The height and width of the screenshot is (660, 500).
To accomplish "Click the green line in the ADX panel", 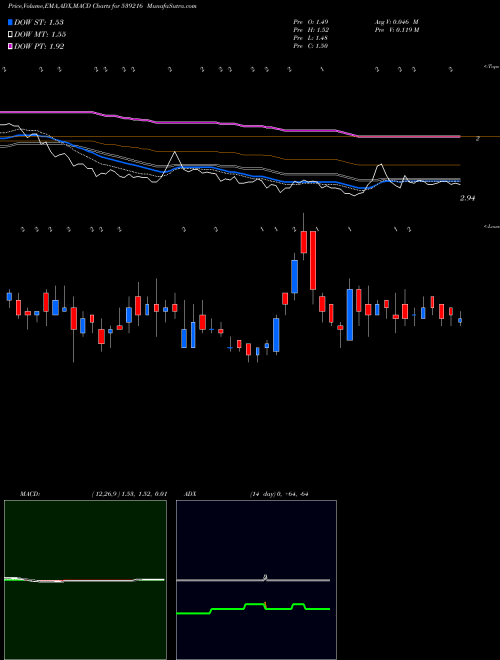I will pos(253,608).
